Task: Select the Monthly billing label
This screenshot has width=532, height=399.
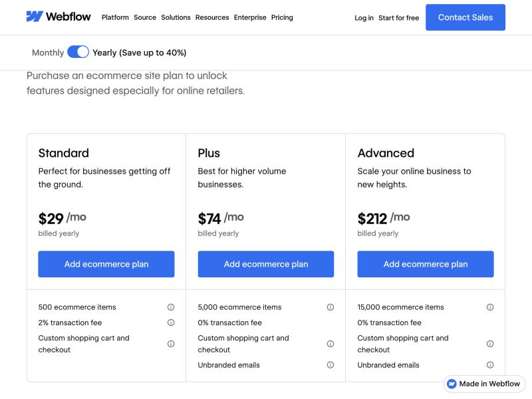Action: [48, 53]
